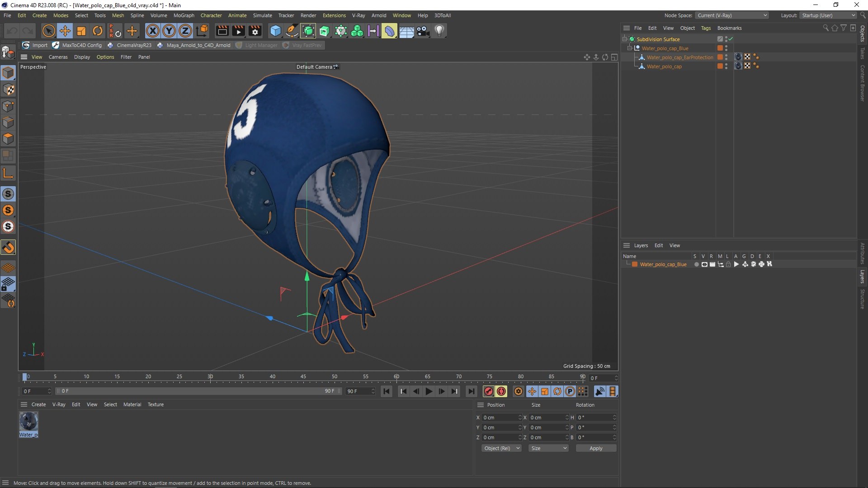The width and height of the screenshot is (868, 488).
Task: Toggle Y axis lock
Action: click(169, 31)
